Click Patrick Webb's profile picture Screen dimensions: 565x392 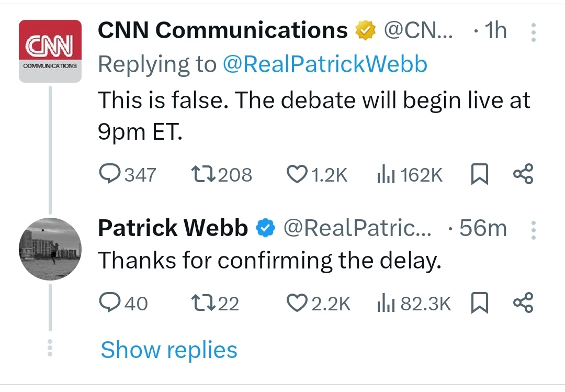click(x=50, y=249)
